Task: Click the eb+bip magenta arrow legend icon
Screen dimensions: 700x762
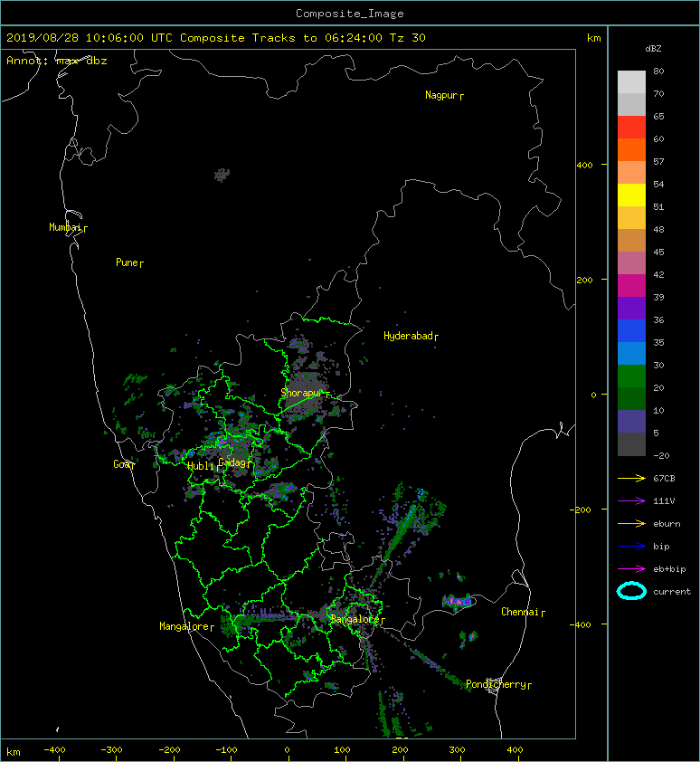Action: pos(631,569)
